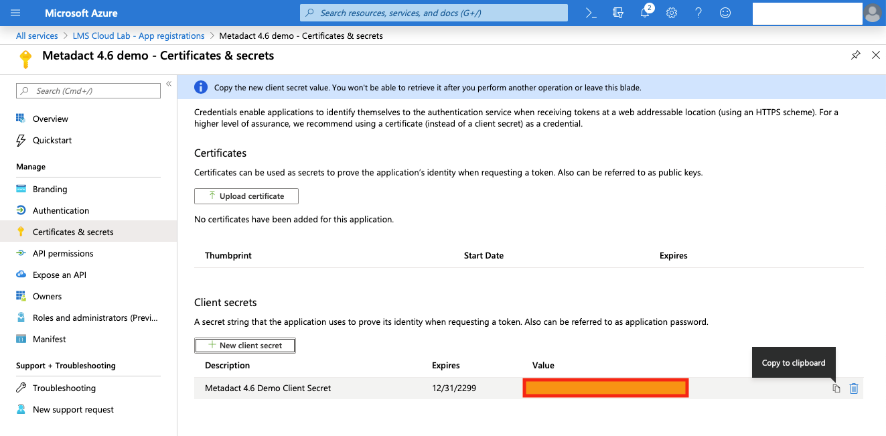
Task: Click the API permissions sidebar icon
Action: [x=21, y=253]
